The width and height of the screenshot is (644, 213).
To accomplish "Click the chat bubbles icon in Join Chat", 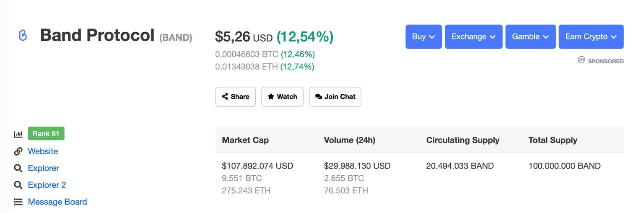I will (319, 96).
